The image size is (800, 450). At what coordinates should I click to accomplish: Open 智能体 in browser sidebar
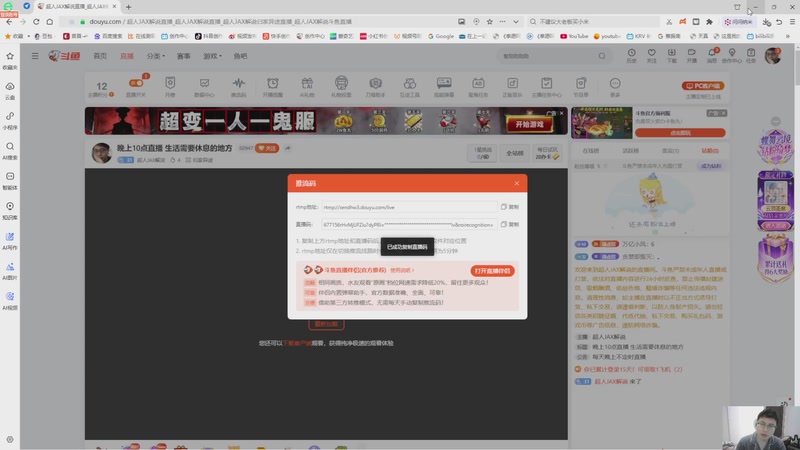tap(10, 181)
